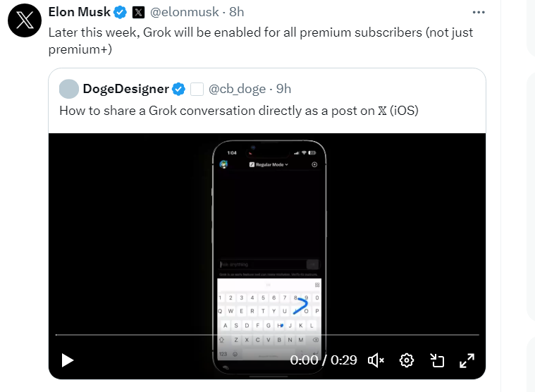This screenshot has height=392, width=535.
Task: Click the 8h post timestamp
Action: [x=237, y=12]
